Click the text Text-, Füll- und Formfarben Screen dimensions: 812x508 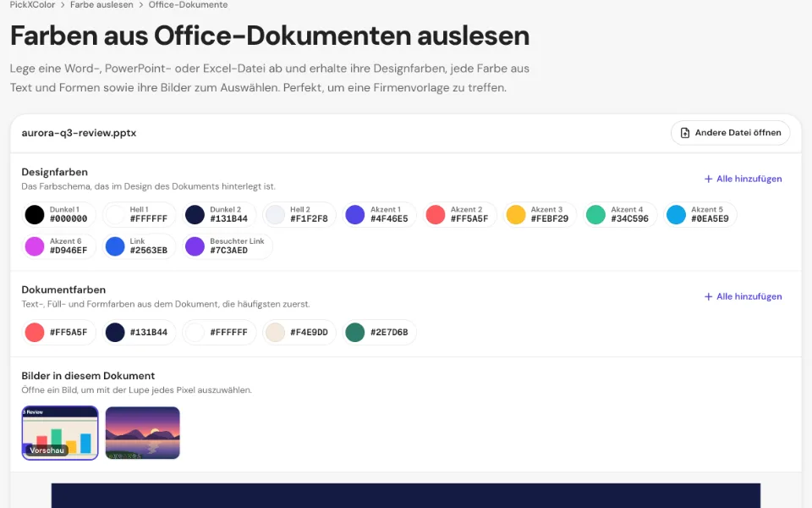click(166, 304)
